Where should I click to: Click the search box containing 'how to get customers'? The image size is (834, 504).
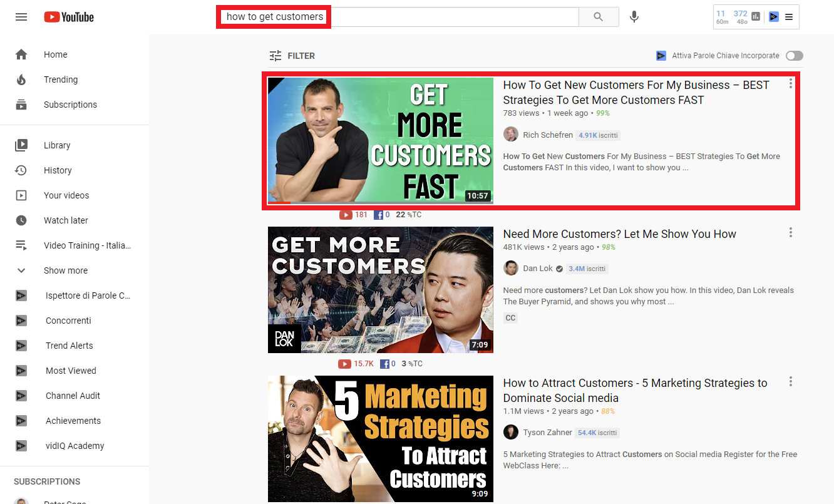coord(398,17)
